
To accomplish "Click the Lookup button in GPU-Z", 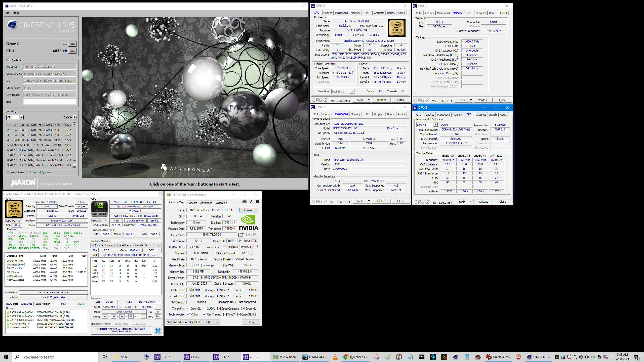I will 249,210.
